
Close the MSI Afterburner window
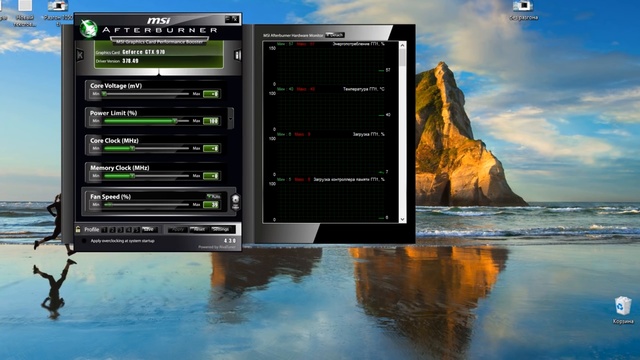pyautogui.click(x=235, y=19)
